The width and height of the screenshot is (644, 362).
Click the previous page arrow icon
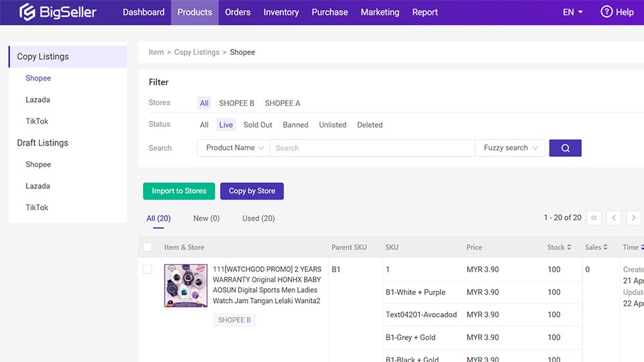click(613, 218)
